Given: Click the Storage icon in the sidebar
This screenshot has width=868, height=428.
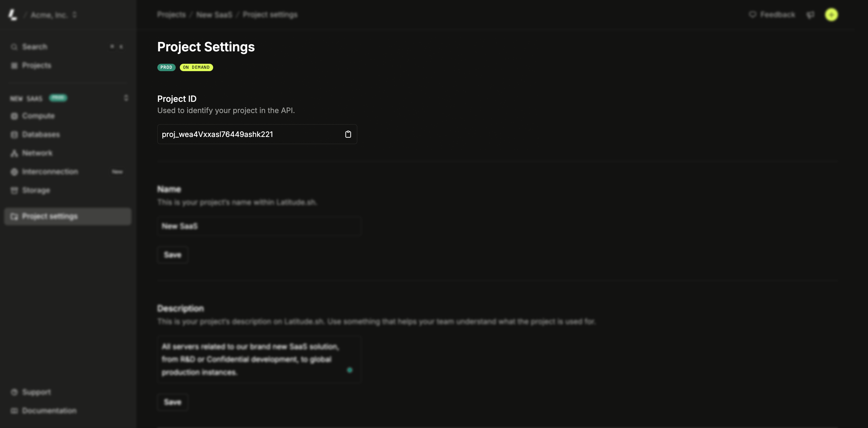Looking at the screenshot, I should [x=14, y=190].
